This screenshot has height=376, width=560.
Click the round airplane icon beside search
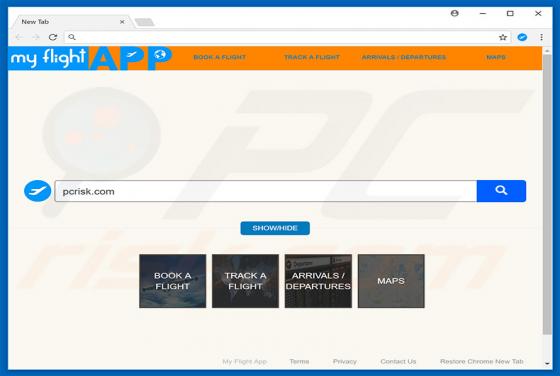point(38,191)
